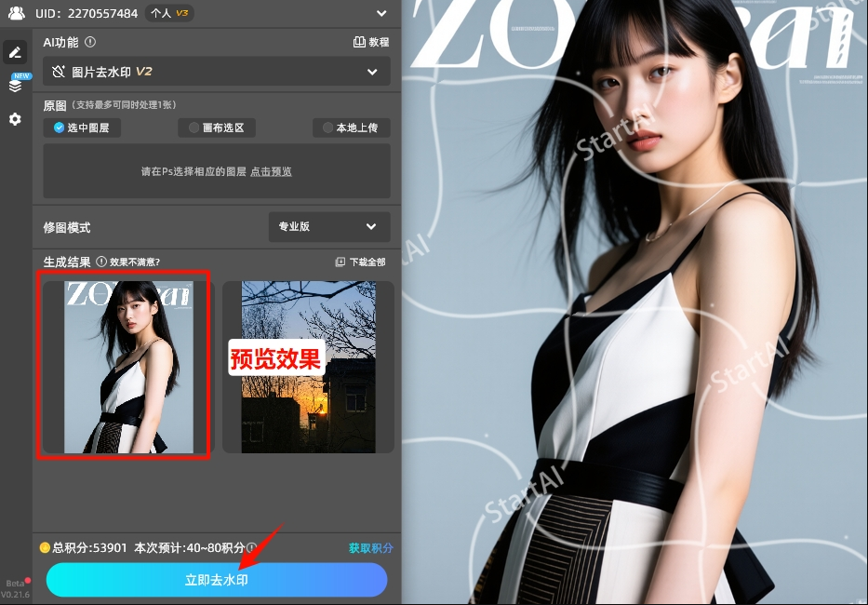Image resolution: width=868 pixels, height=605 pixels.
Task: Click the 个人 V3 membership badge
Action: click(x=169, y=13)
